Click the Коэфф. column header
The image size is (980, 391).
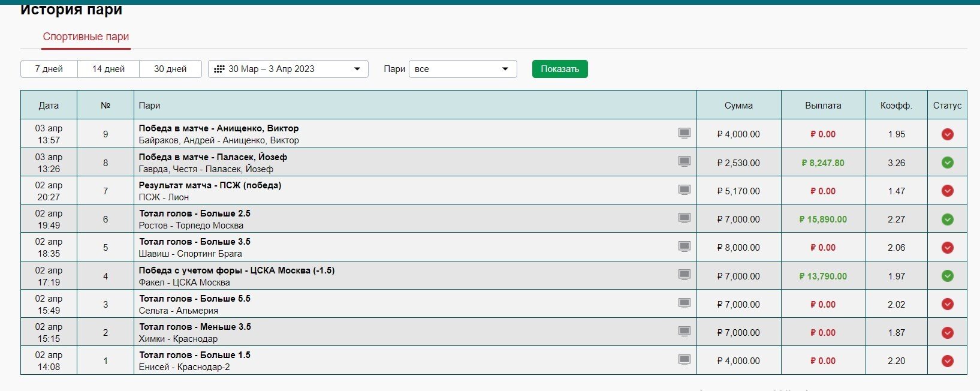[896, 106]
